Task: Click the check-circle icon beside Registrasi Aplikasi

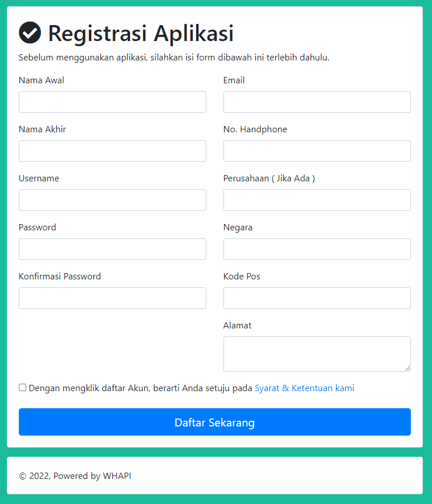Action: 30,32
